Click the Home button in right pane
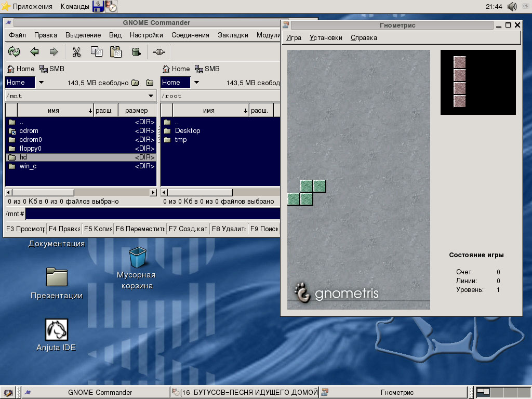Image resolution: width=532 pixels, height=399 pixels. 176,69
